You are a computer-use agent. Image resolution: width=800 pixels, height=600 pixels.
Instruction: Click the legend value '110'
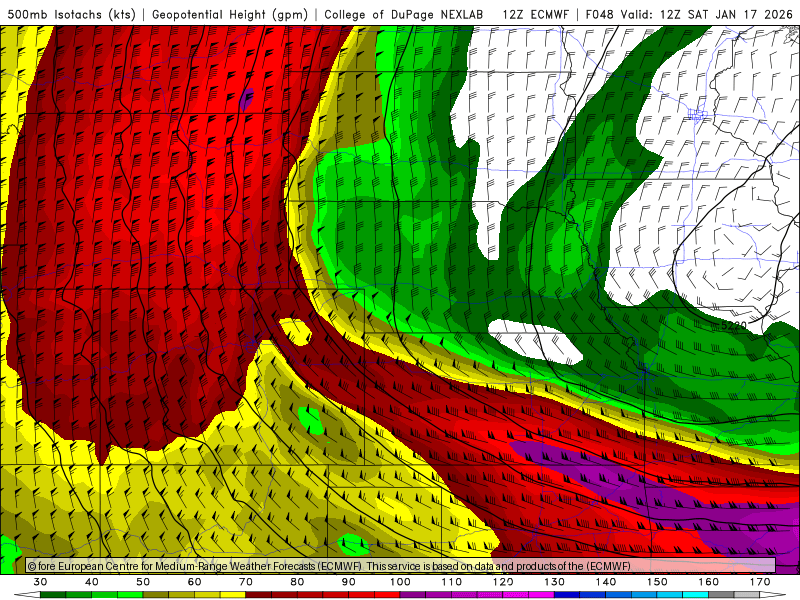click(x=452, y=582)
